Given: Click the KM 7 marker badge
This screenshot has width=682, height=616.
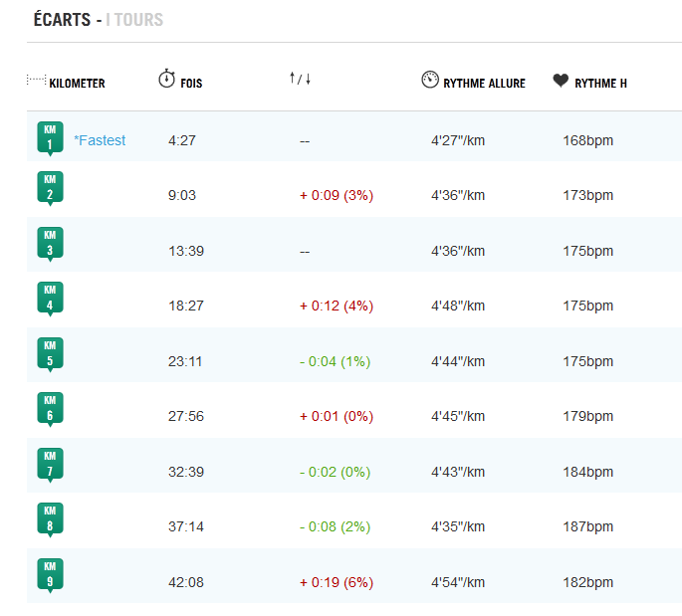Looking at the screenshot, I should click(x=50, y=465).
